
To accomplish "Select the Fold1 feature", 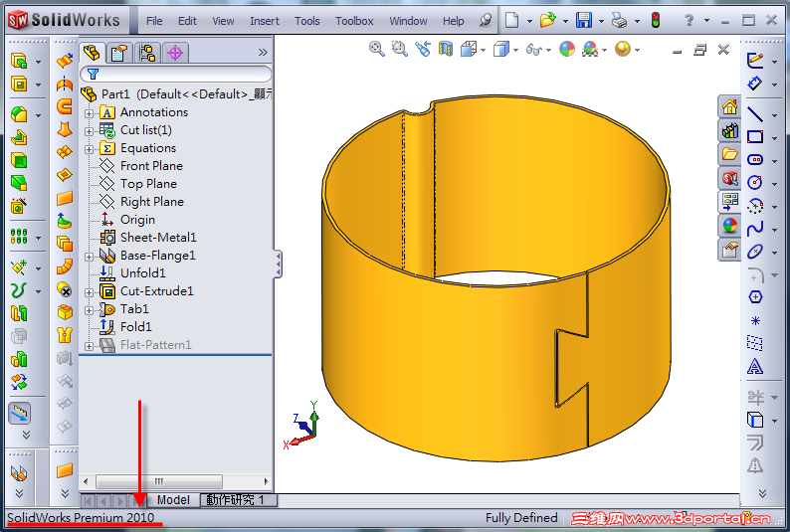I will [x=135, y=326].
